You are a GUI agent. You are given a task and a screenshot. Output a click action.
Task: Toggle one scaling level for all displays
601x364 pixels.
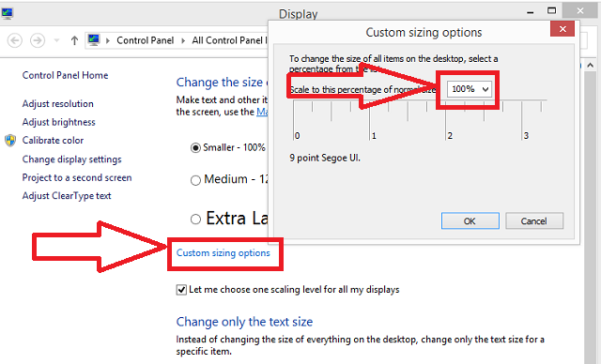tap(181, 290)
